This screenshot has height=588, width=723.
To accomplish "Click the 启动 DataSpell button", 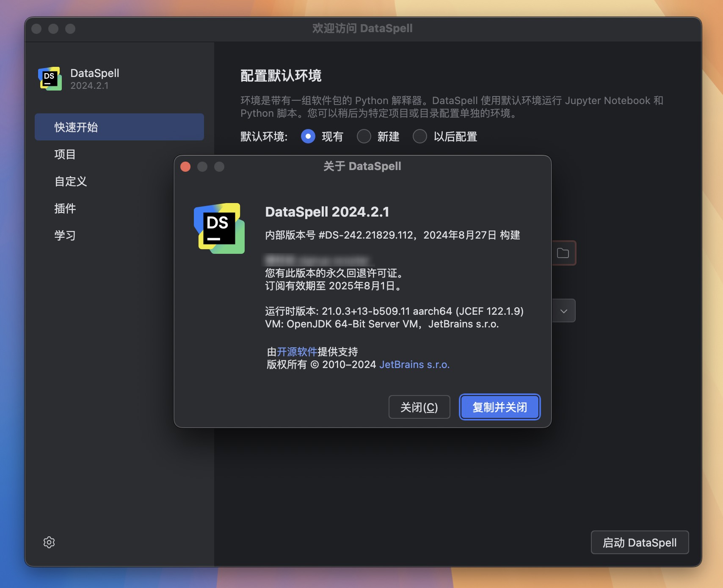I will [640, 542].
